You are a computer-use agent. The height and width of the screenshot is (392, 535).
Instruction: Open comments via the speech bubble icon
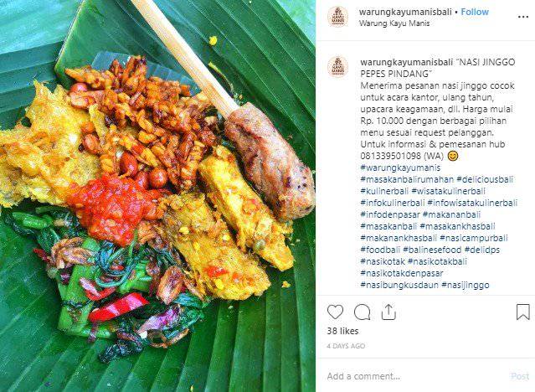(x=362, y=312)
